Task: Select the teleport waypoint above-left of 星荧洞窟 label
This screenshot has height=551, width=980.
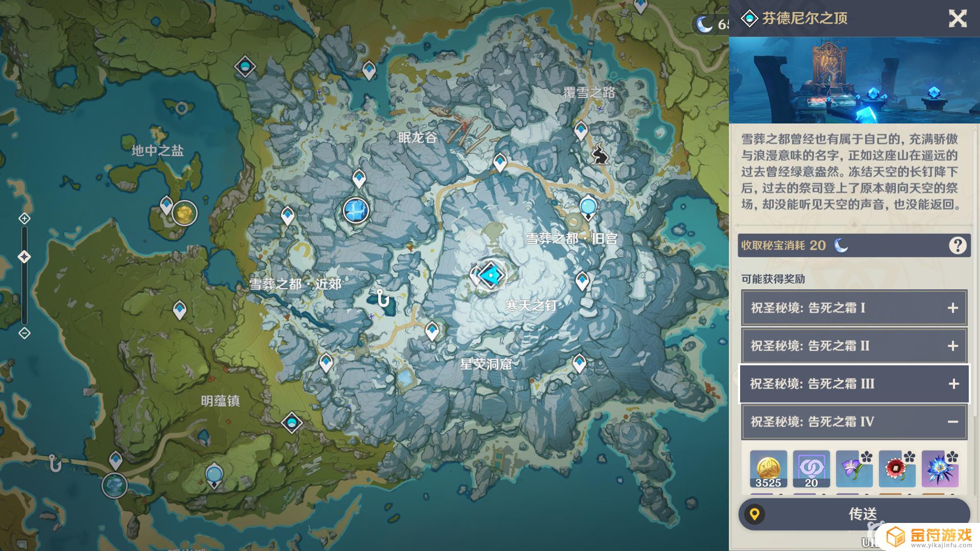Action: pos(432,331)
